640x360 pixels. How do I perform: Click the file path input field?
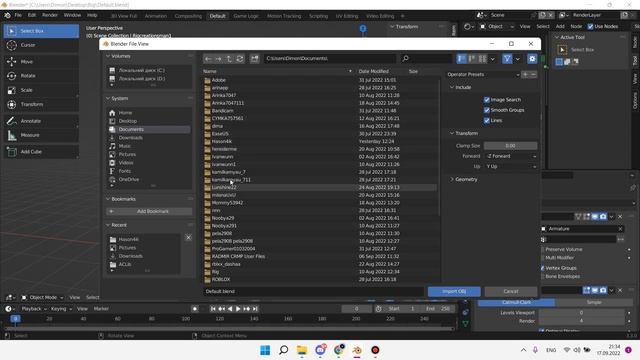click(x=329, y=59)
